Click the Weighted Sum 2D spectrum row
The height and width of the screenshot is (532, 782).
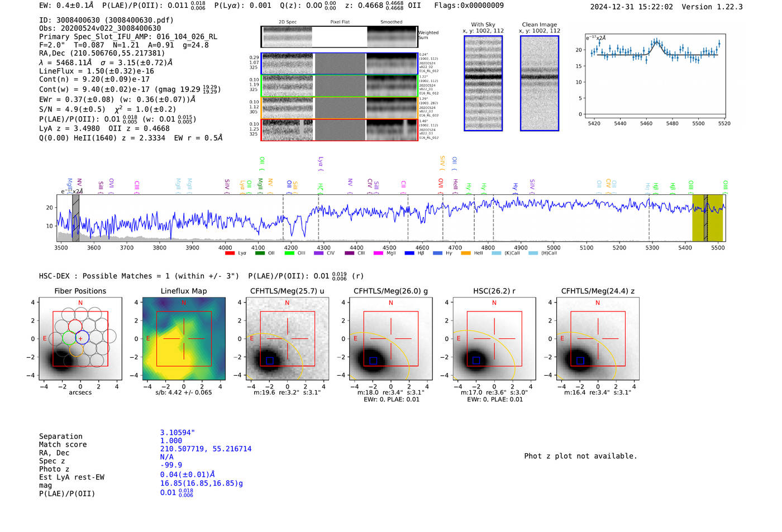tap(339, 37)
